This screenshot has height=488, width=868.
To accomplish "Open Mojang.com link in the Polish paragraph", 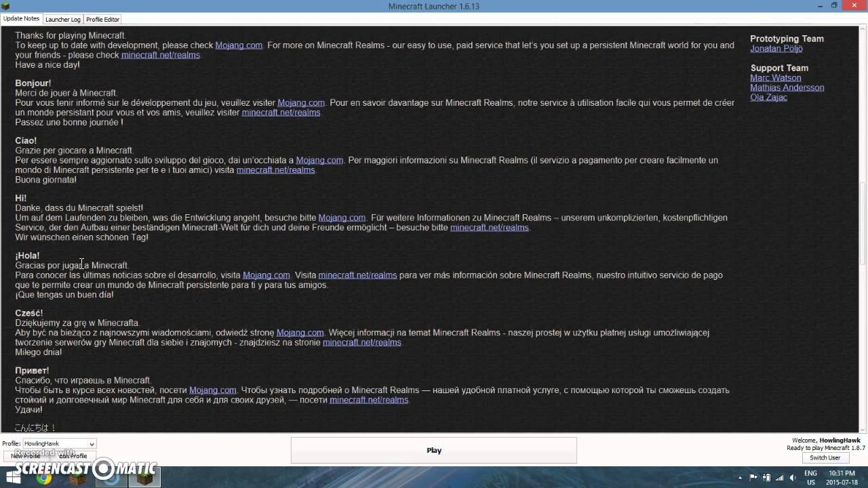I will click(x=300, y=333).
